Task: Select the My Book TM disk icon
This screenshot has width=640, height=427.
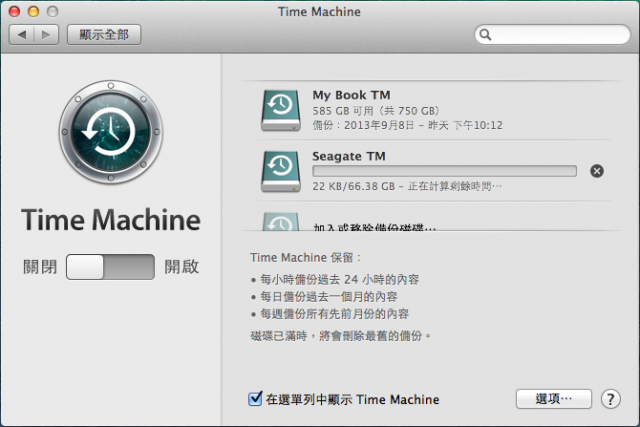Action: 281,110
